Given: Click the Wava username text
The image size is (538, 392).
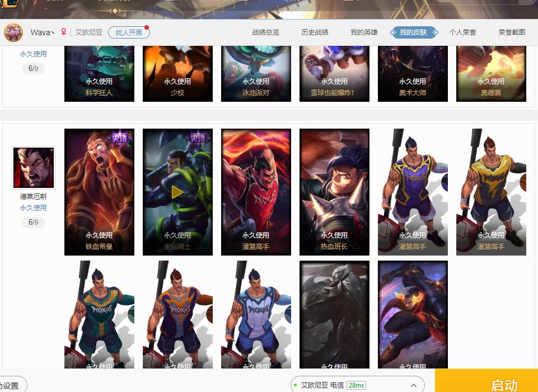Looking at the screenshot, I should pos(42,32).
